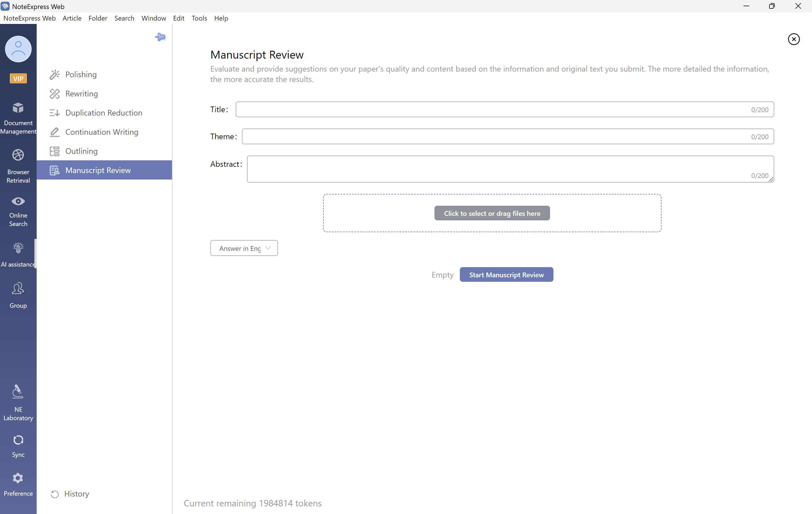
Task: Click into the Abstract text area
Action: point(510,169)
